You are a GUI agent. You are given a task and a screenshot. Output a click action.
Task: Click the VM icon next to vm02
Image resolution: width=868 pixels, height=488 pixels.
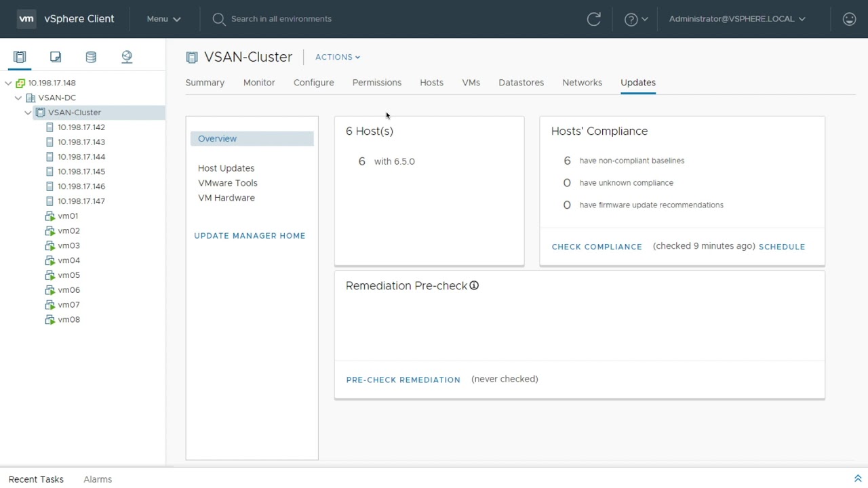coord(50,231)
